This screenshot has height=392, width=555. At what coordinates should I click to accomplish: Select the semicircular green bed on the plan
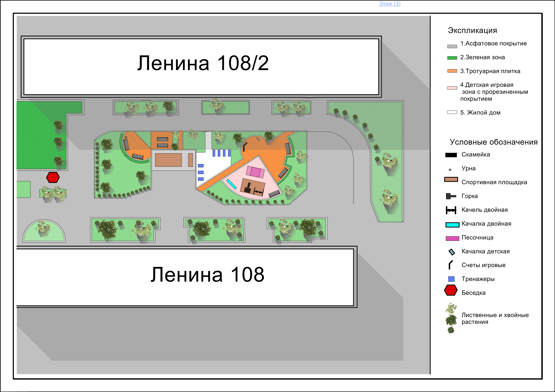click(44, 231)
